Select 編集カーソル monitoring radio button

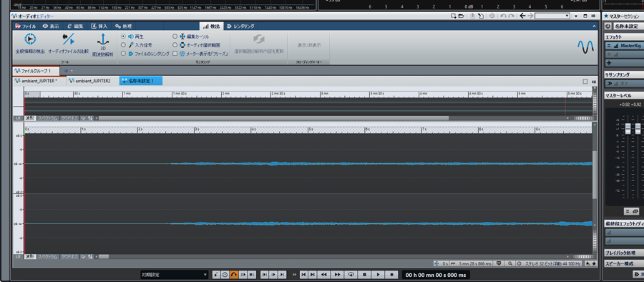pyautogui.click(x=175, y=37)
